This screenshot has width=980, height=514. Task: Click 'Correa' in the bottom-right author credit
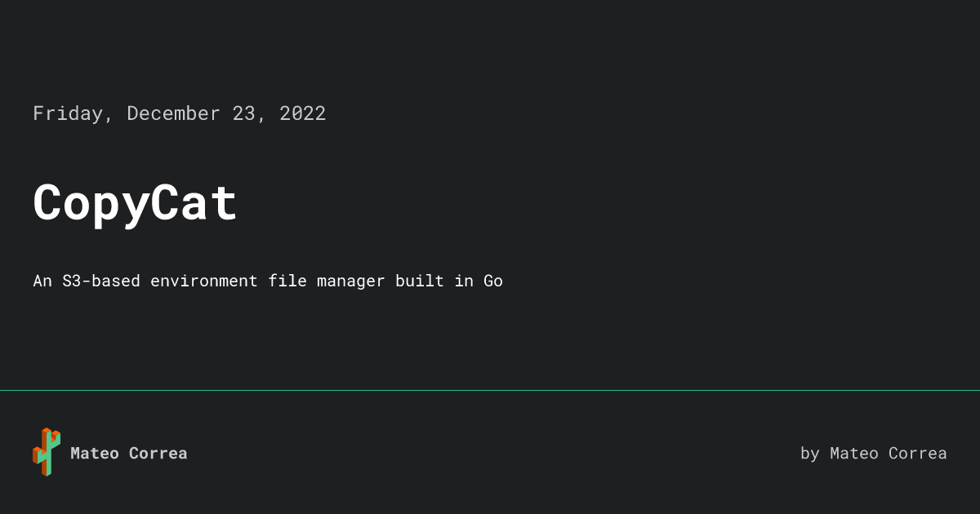(917, 453)
